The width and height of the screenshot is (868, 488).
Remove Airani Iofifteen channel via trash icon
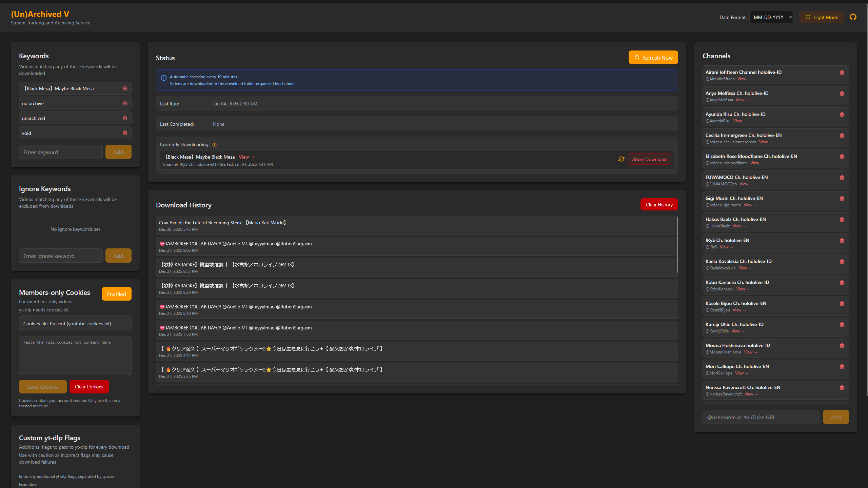click(x=842, y=73)
